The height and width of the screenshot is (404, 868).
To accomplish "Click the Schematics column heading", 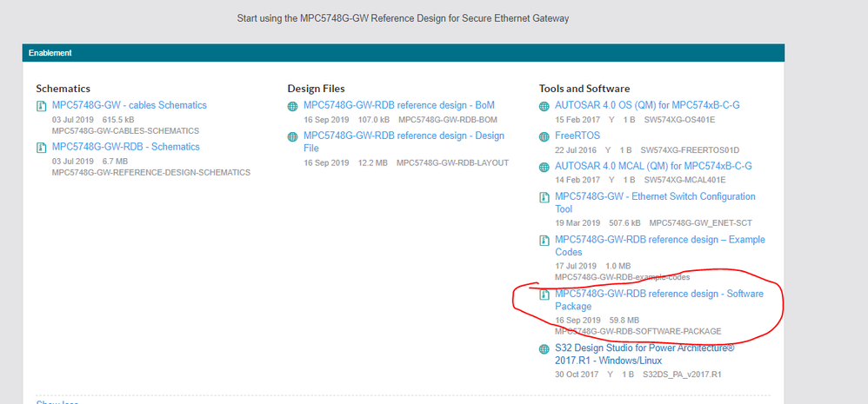I will (x=63, y=89).
